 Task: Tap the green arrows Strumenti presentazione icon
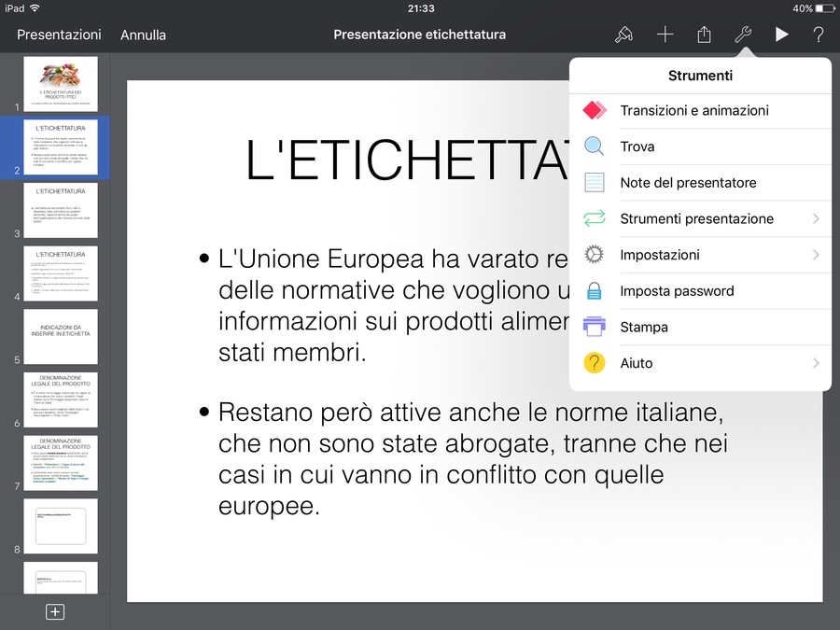(x=595, y=218)
